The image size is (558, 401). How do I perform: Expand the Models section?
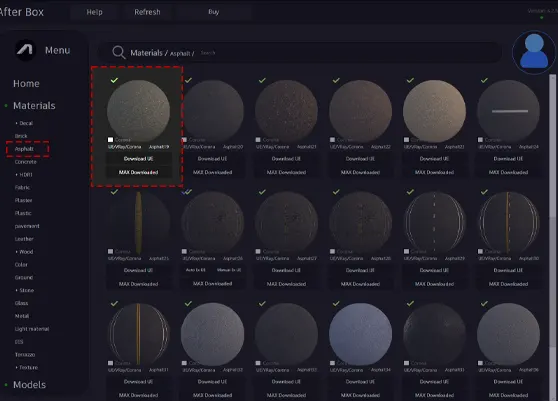tap(30, 385)
